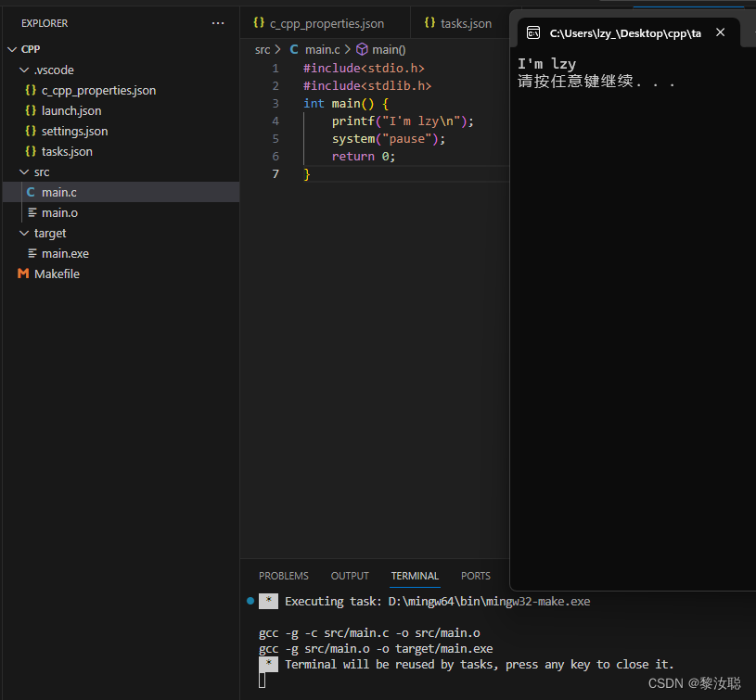Click the JSON braces icon of settings.json
The height and width of the screenshot is (700, 756).
(x=31, y=131)
